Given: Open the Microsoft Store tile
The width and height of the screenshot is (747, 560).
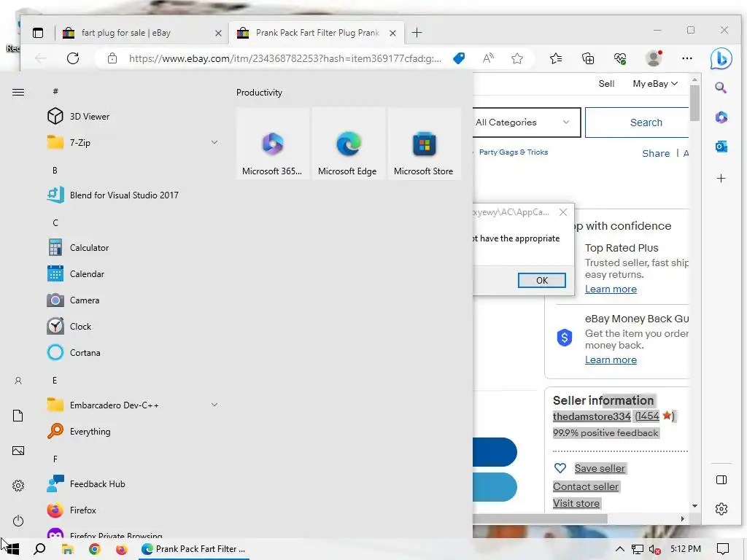Looking at the screenshot, I should (x=424, y=144).
